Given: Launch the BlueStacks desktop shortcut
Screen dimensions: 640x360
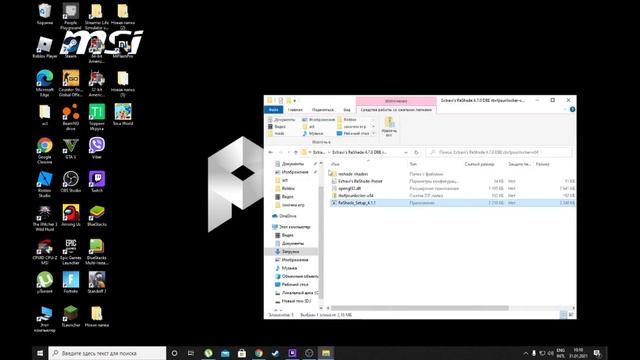Looking at the screenshot, I should tap(97, 216).
